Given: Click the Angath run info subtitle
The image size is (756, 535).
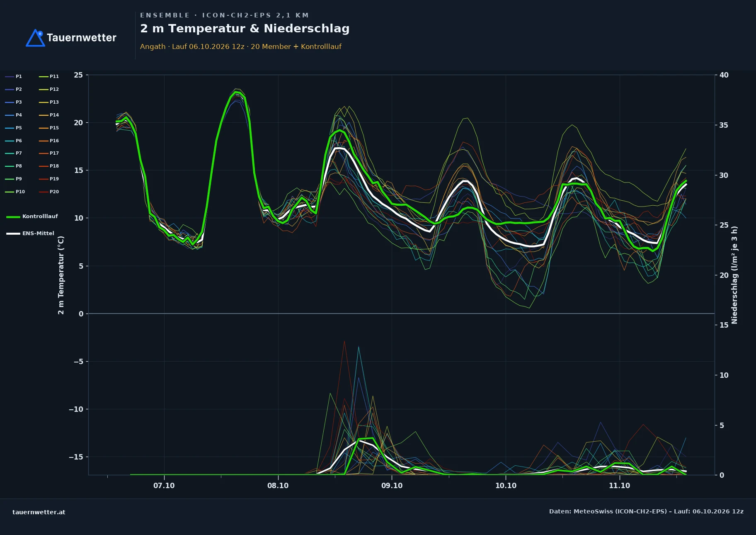Looking at the screenshot, I should [x=241, y=46].
